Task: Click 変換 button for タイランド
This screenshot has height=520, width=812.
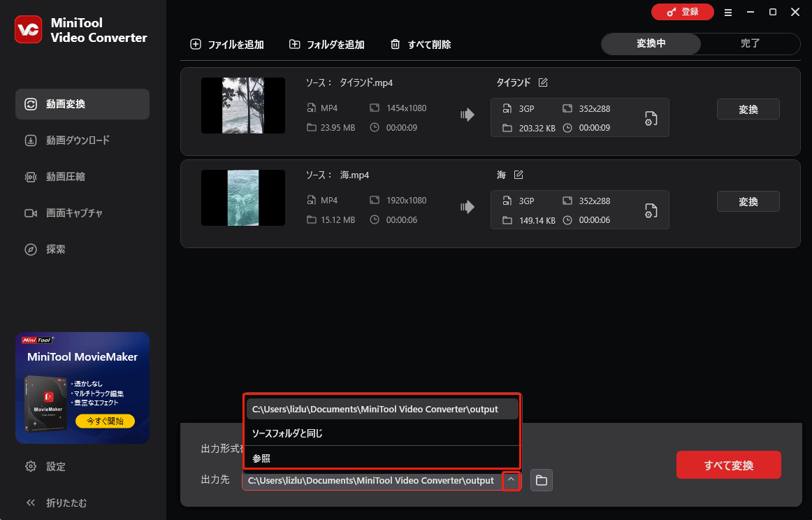Action: (748, 109)
